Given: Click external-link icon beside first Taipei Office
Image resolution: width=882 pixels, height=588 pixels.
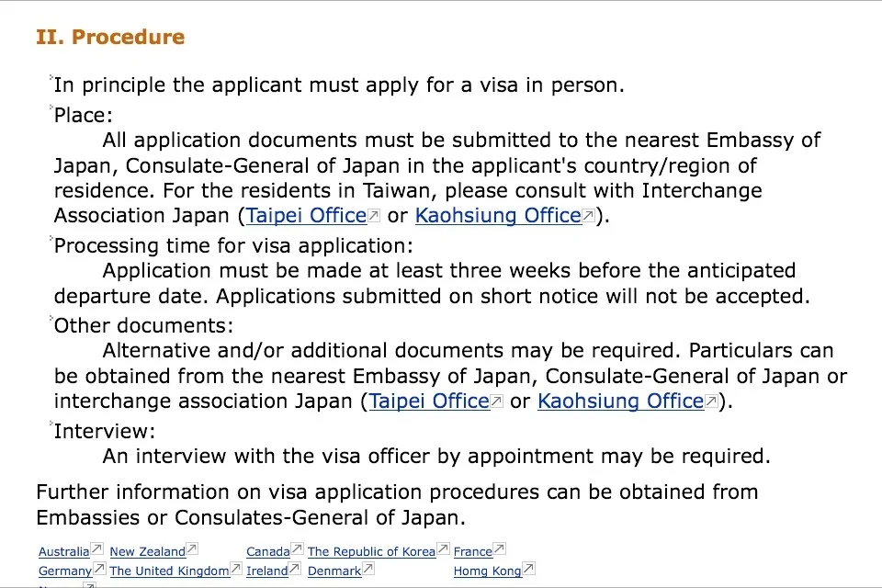Looking at the screenshot, I should (374, 215).
